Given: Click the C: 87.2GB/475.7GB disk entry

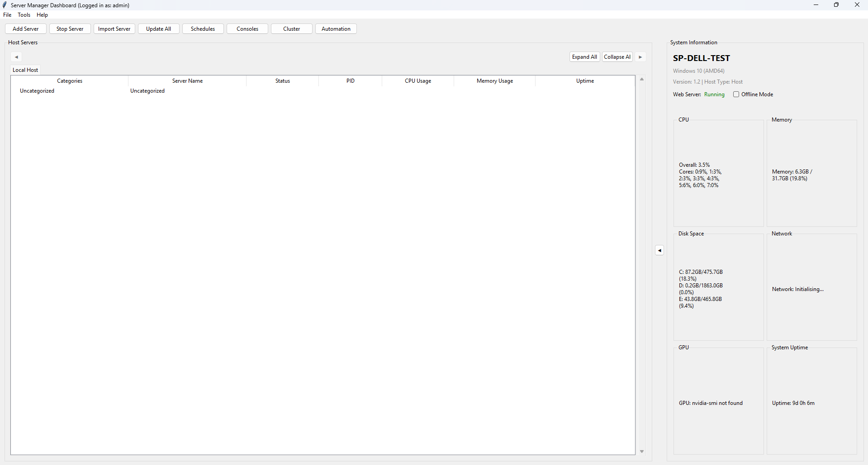Looking at the screenshot, I should pos(701,275).
